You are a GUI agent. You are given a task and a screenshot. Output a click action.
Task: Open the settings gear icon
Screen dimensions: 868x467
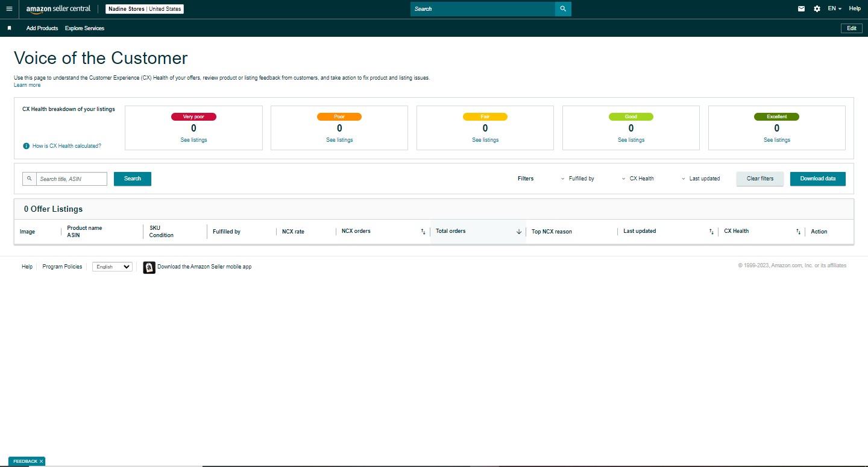pos(817,9)
